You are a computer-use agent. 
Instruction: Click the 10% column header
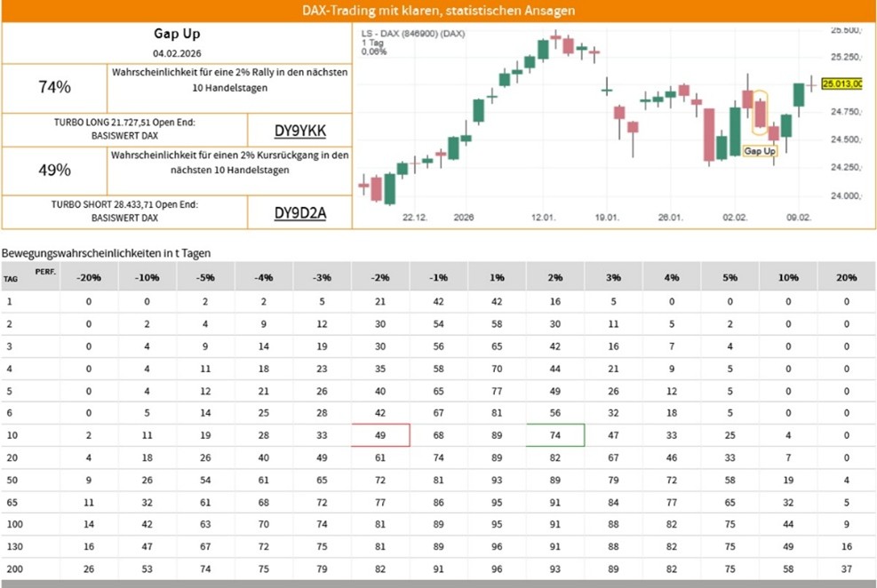(788, 277)
